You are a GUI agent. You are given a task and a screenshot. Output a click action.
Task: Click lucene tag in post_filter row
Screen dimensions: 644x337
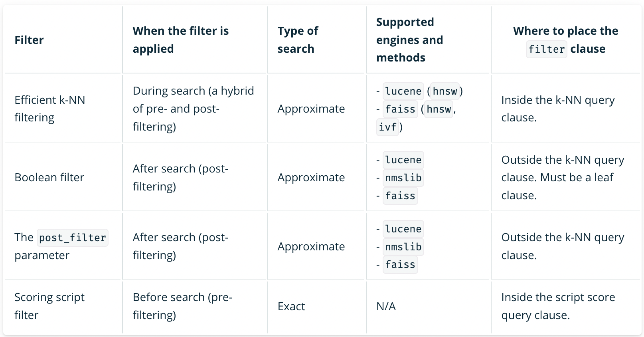[403, 229]
